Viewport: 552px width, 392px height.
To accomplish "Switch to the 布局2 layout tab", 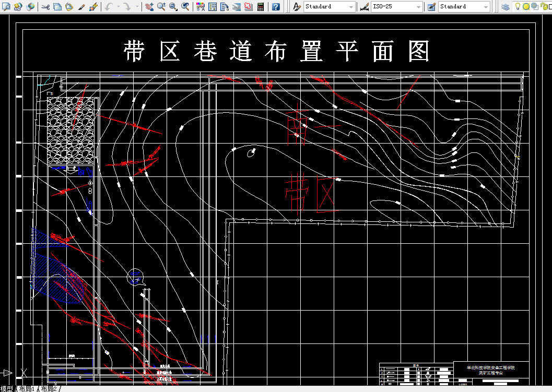I will tap(49, 389).
